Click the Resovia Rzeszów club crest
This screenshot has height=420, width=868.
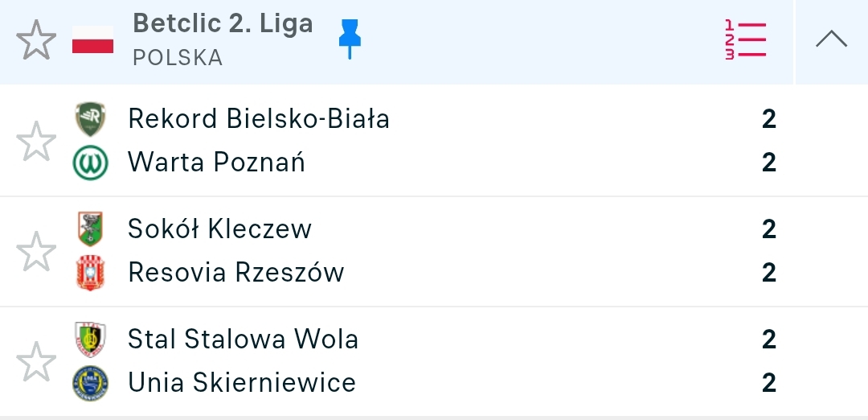[x=90, y=273]
